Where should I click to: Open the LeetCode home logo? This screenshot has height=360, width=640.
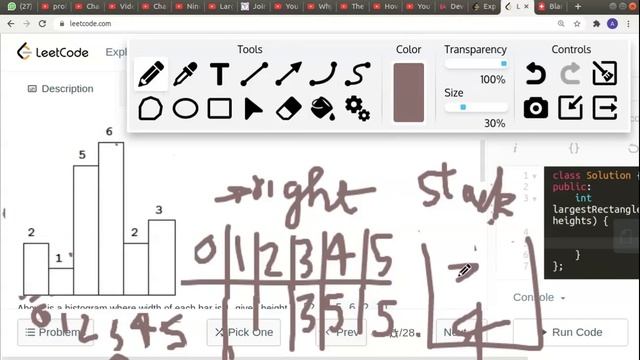53,52
